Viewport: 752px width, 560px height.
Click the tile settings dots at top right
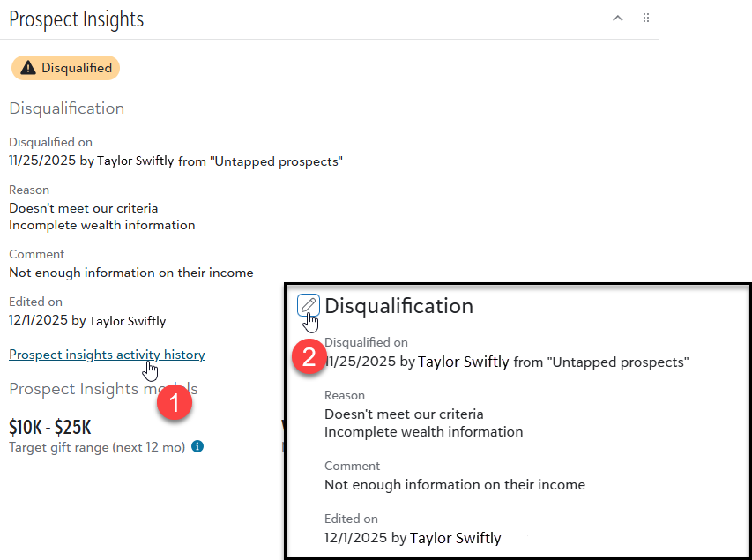click(646, 18)
